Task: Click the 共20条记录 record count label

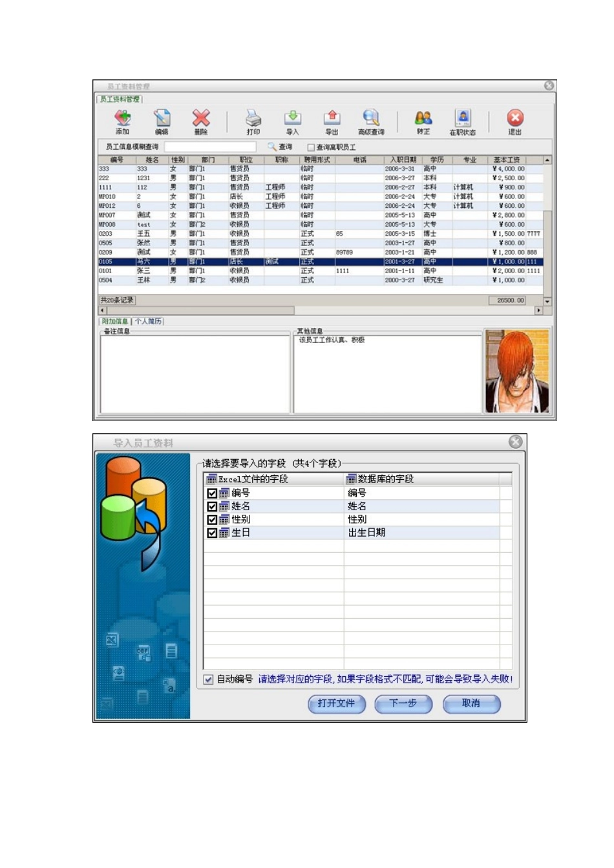Action: tap(117, 300)
